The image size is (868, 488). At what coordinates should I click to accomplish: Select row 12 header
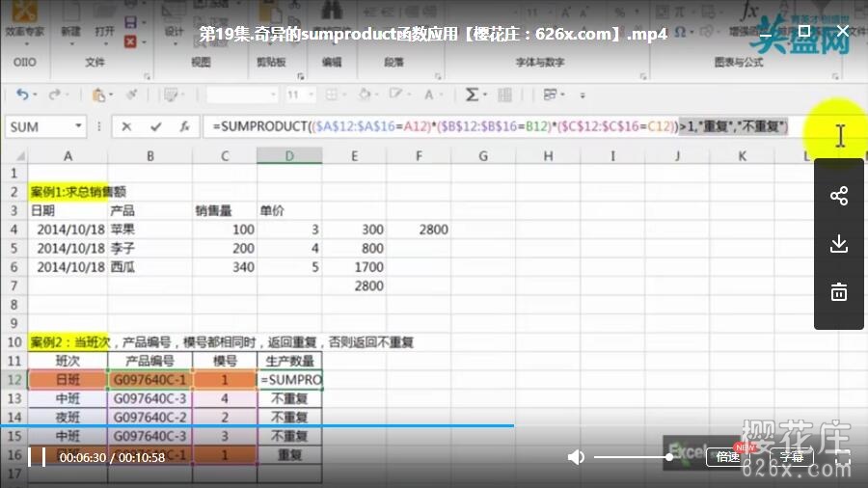tap(14, 380)
